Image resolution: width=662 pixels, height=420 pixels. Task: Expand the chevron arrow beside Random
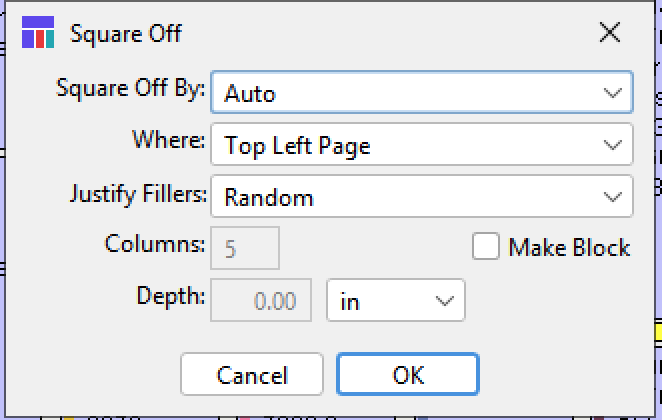pos(613,197)
